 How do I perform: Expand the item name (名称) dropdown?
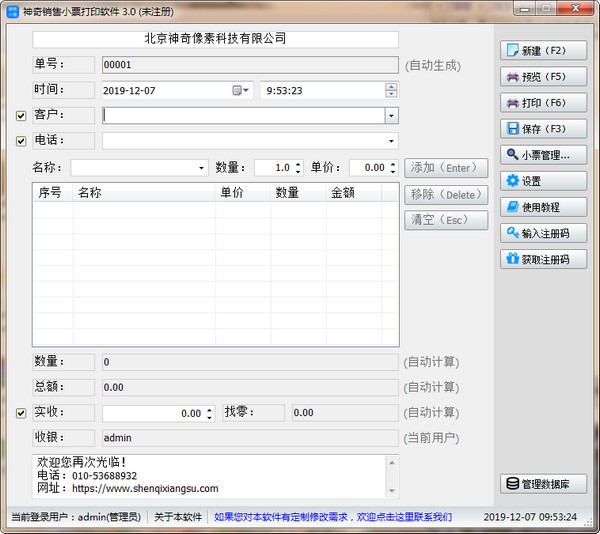coord(201,168)
